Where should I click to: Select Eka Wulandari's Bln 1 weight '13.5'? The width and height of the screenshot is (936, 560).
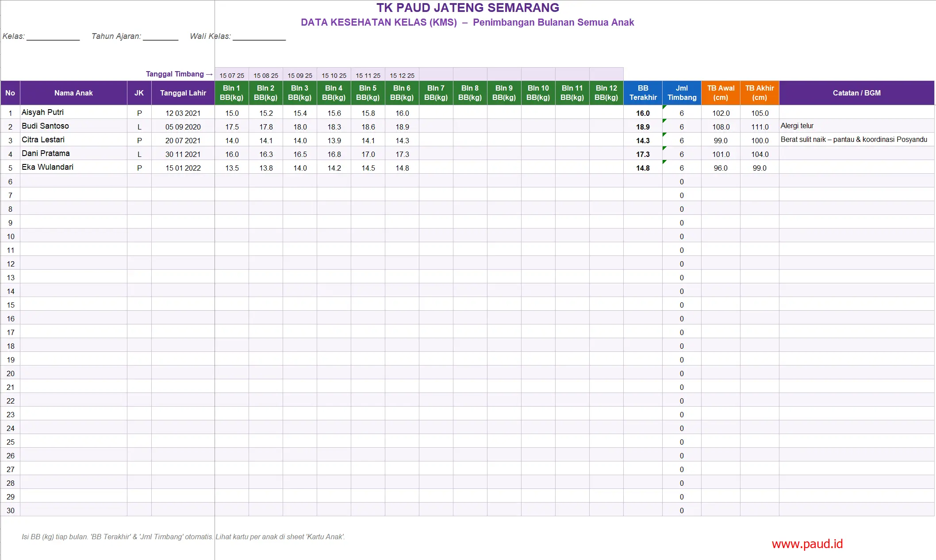click(232, 168)
